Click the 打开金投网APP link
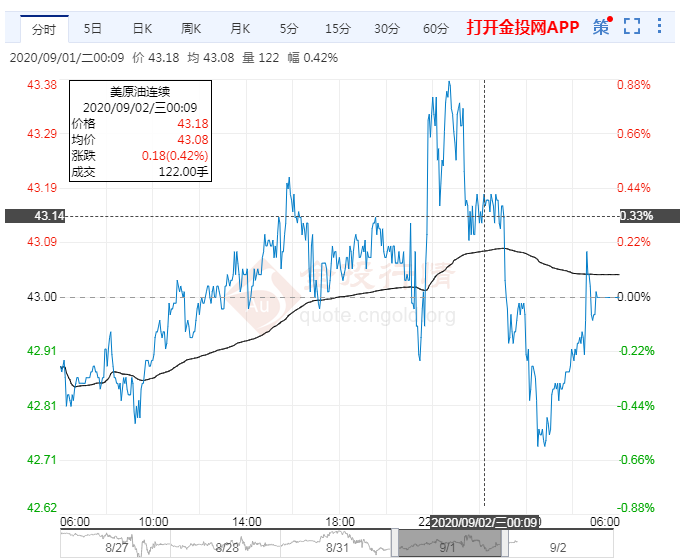 [523, 28]
